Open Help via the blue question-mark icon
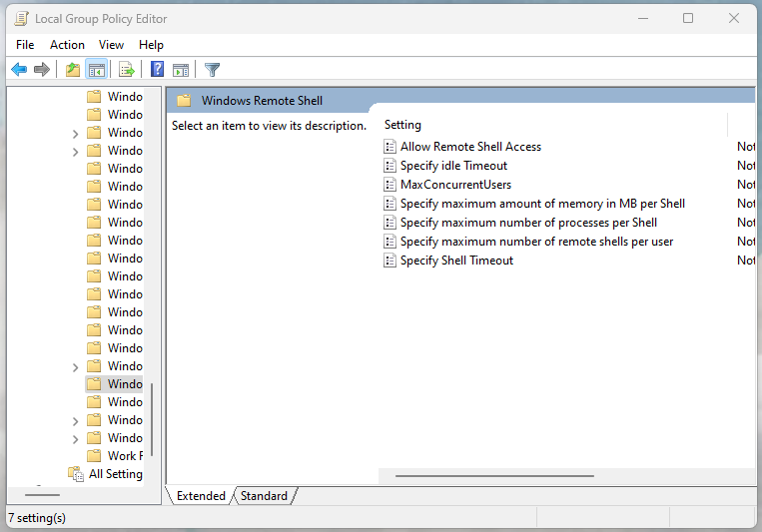This screenshot has width=762, height=532. point(157,69)
